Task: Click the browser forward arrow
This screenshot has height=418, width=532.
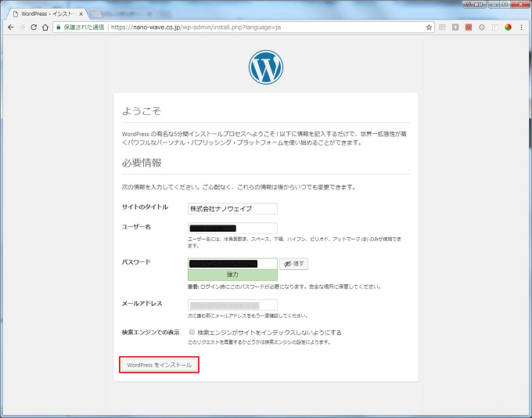Action: click(22, 27)
